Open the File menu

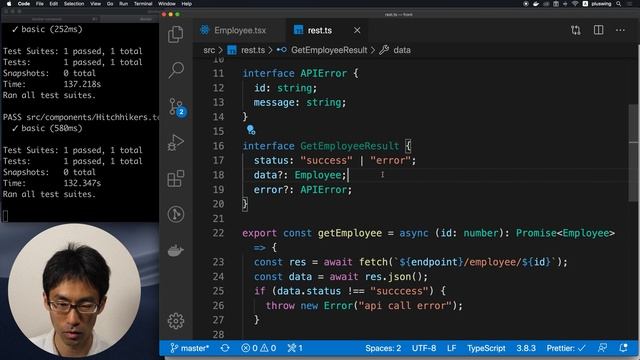(40, 4)
